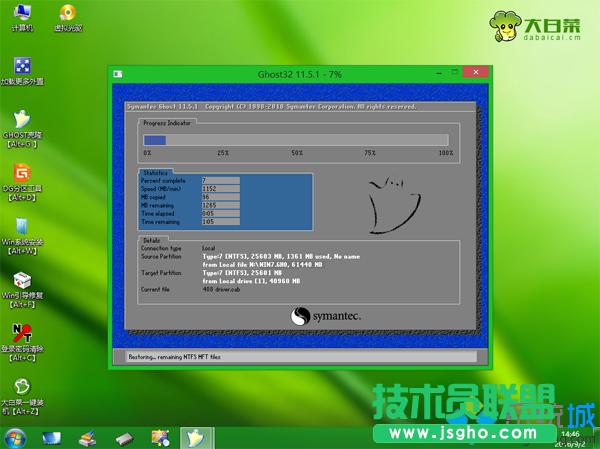
Task: Open the Win系统安装 desktop shortcut
Action: [21, 229]
